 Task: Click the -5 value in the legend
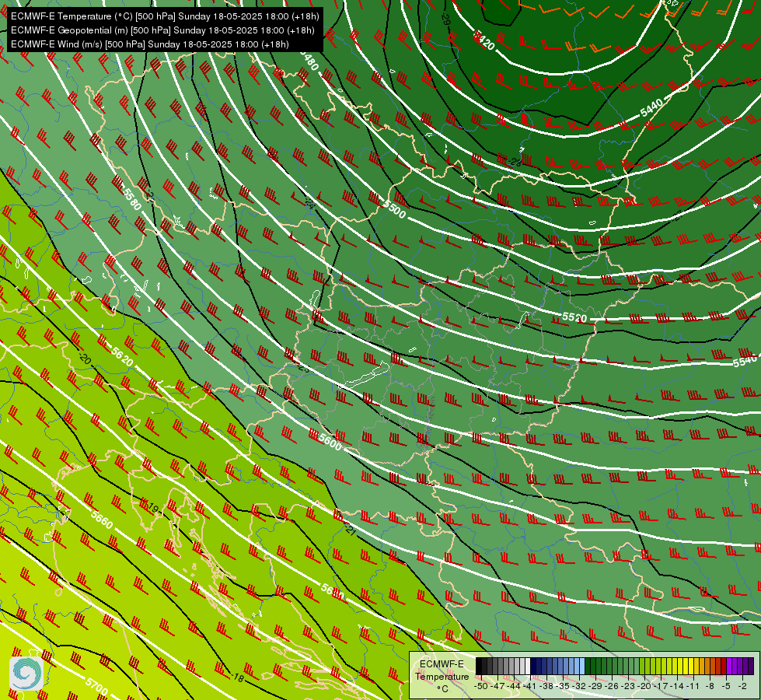(727, 686)
